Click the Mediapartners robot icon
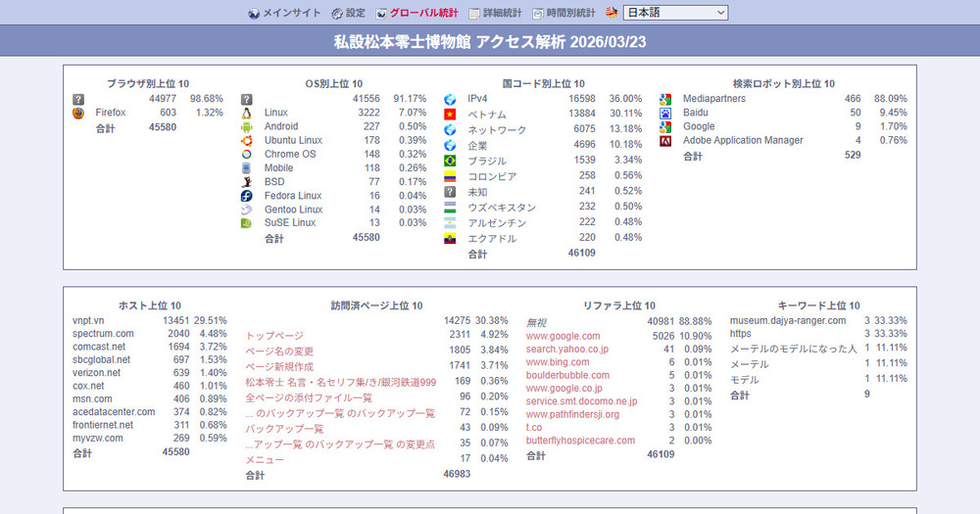The height and width of the screenshot is (514, 980). click(665, 99)
